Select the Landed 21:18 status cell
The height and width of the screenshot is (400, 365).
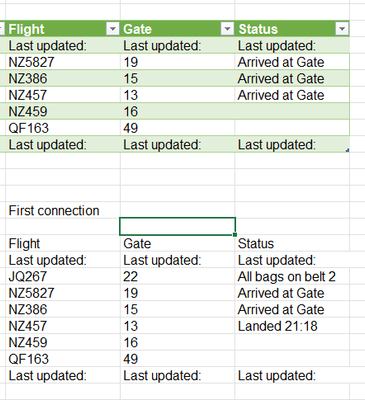292,326
